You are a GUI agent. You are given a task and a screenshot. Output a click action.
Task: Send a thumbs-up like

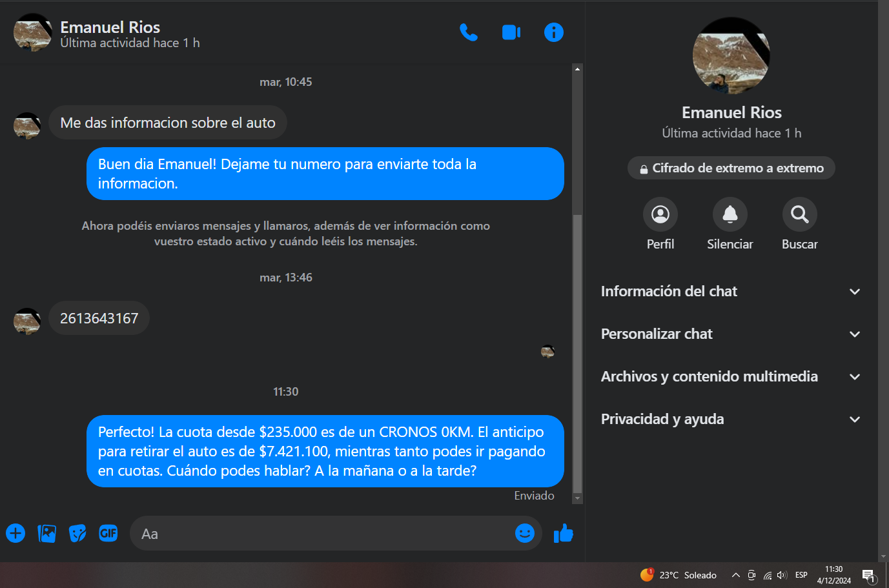pyautogui.click(x=564, y=533)
